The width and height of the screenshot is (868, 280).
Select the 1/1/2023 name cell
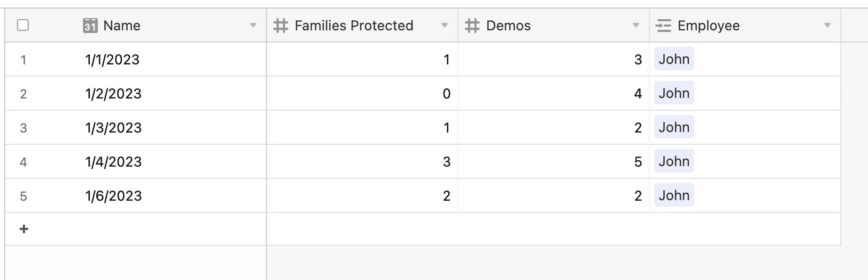tap(113, 60)
